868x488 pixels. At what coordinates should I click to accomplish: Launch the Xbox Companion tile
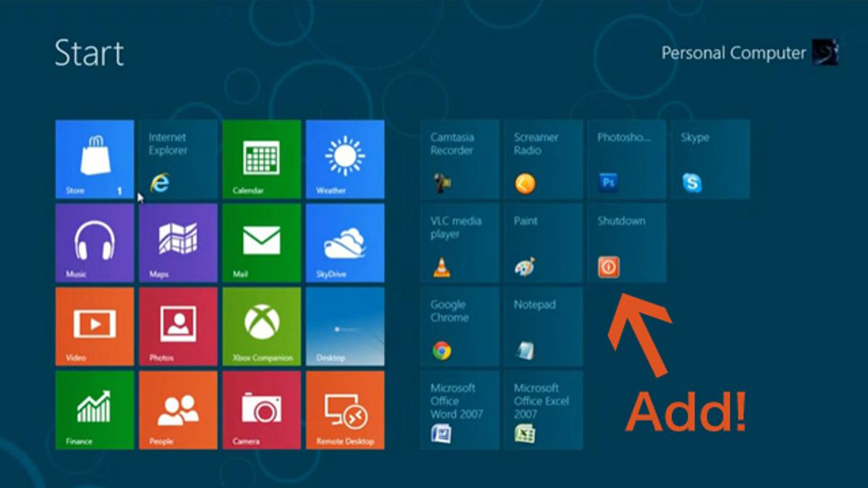[261, 326]
